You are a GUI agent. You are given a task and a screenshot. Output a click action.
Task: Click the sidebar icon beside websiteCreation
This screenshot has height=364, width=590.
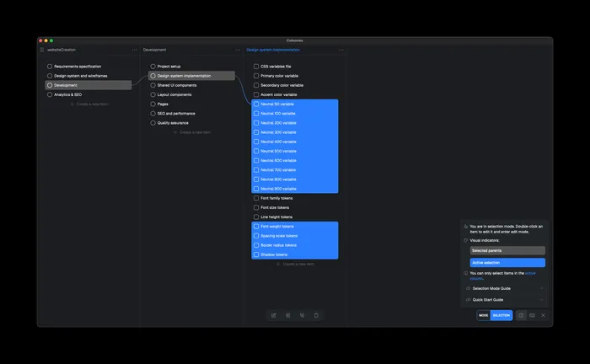click(42, 50)
